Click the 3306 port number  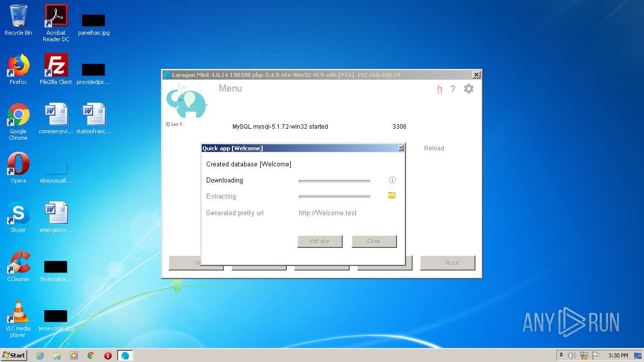pyautogui.click(x=399, y=127)
